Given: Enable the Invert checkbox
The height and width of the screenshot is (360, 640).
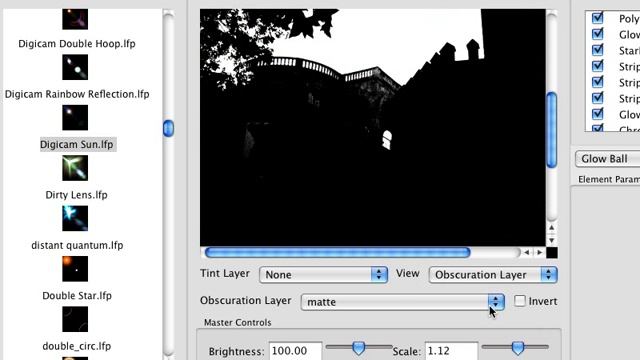Looking at the screenshot, I should tap(520, 301).
